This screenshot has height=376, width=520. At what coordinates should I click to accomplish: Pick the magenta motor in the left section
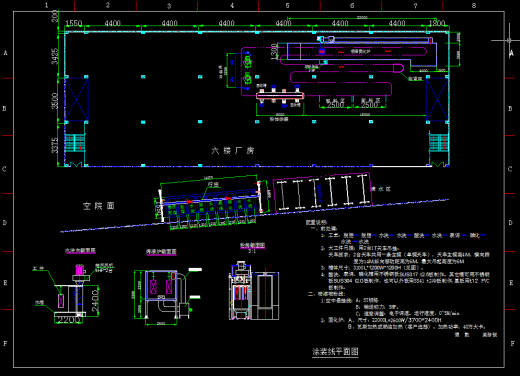[x=79, y=269]
